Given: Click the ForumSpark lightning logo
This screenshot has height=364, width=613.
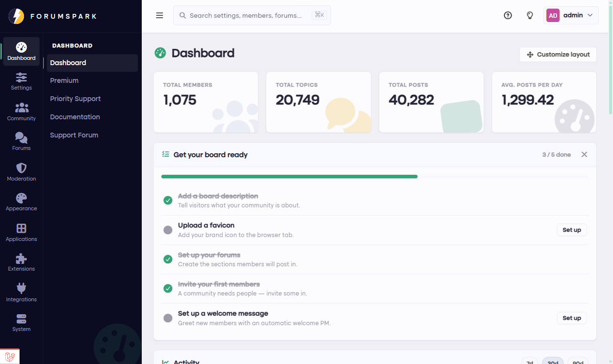Looking at the screenshot, I should (16, 16).
